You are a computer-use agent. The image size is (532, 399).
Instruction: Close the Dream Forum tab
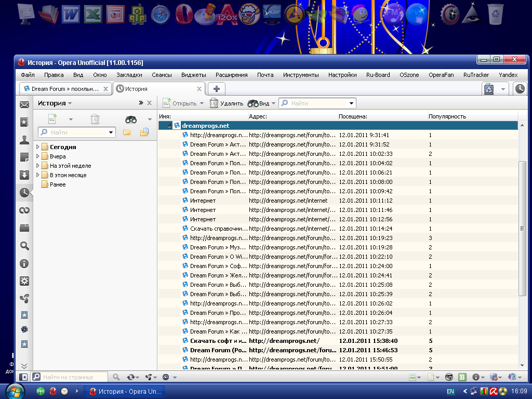(x=106, y=89)
